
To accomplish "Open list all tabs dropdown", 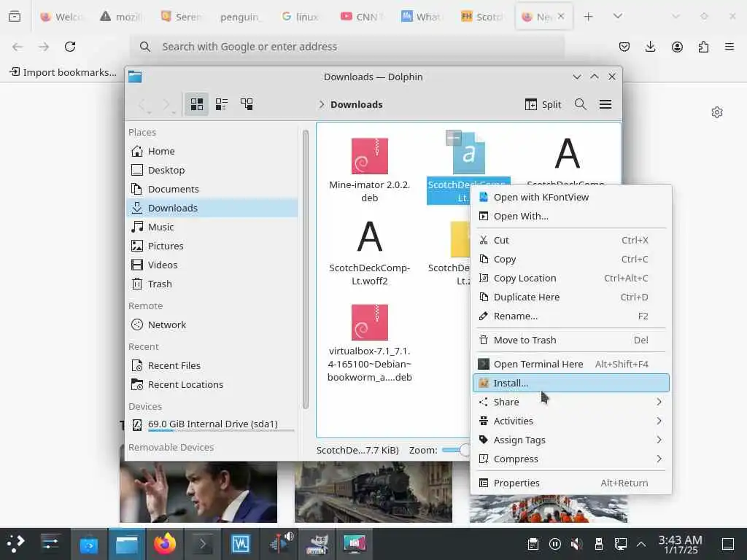I will tap(618, 17).
